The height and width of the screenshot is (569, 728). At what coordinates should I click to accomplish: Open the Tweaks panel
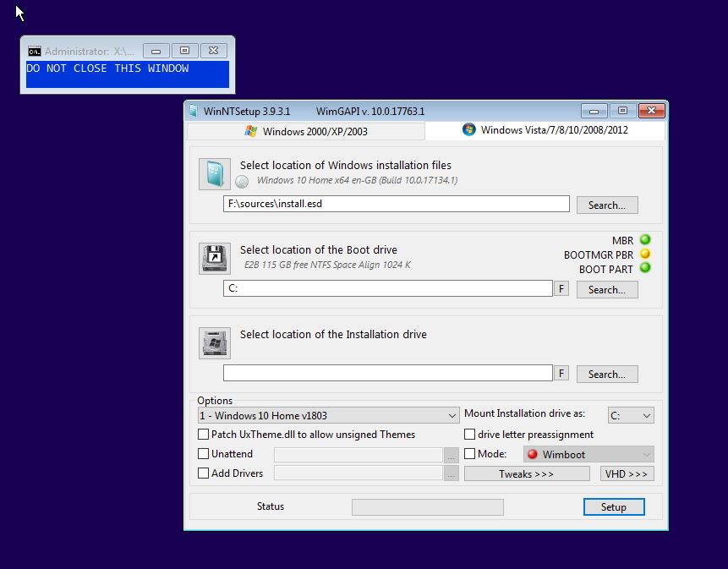tap(526, 473)
